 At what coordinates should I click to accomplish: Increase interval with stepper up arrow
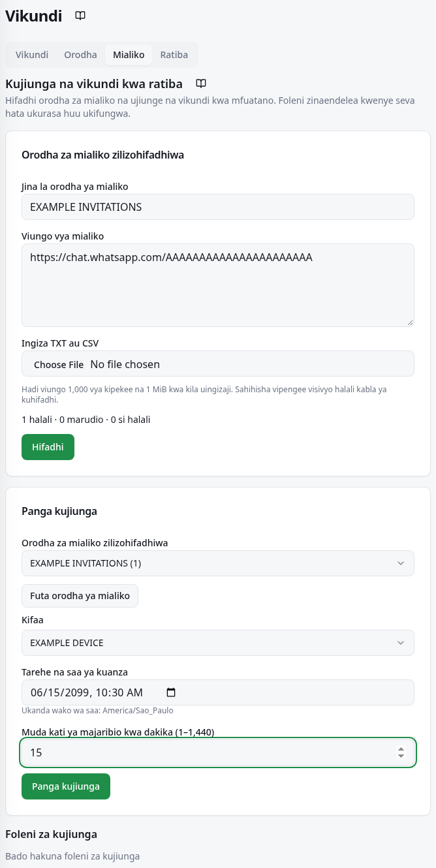point(401,749)
